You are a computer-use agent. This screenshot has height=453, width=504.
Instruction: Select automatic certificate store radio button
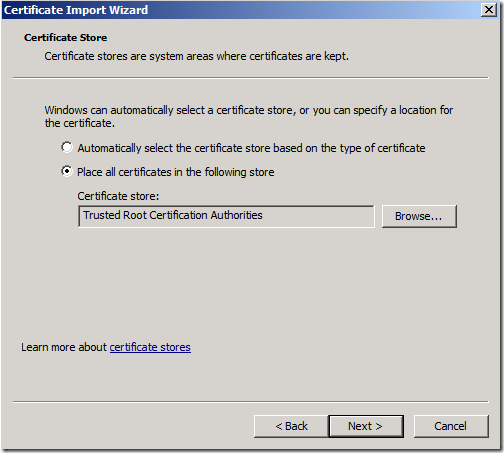pyautogui.click(x=67, y=147)
